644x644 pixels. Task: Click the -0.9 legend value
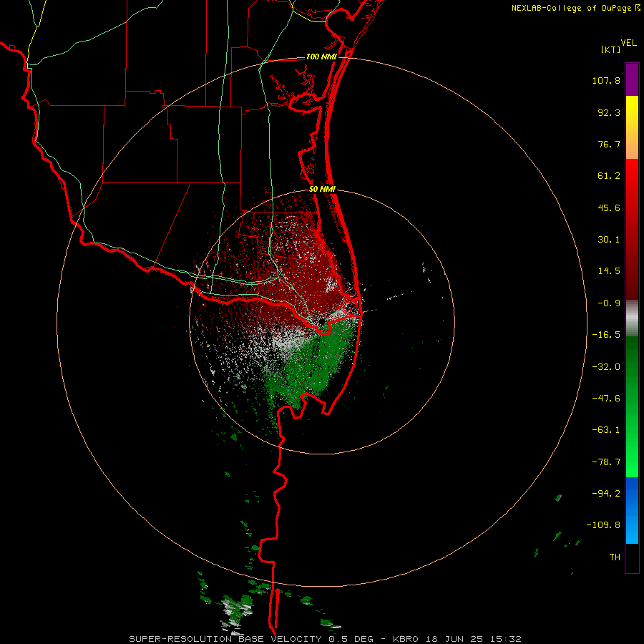[609, 303]
